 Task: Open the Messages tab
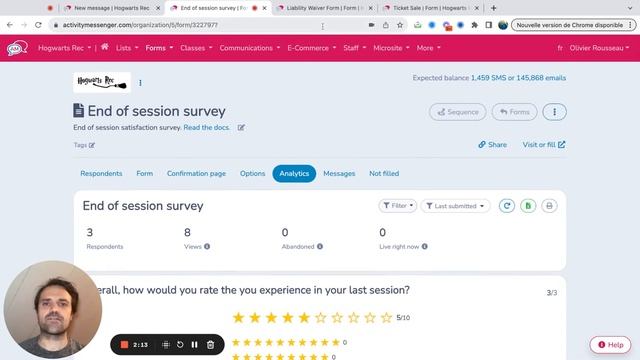(x=339, y=173)
